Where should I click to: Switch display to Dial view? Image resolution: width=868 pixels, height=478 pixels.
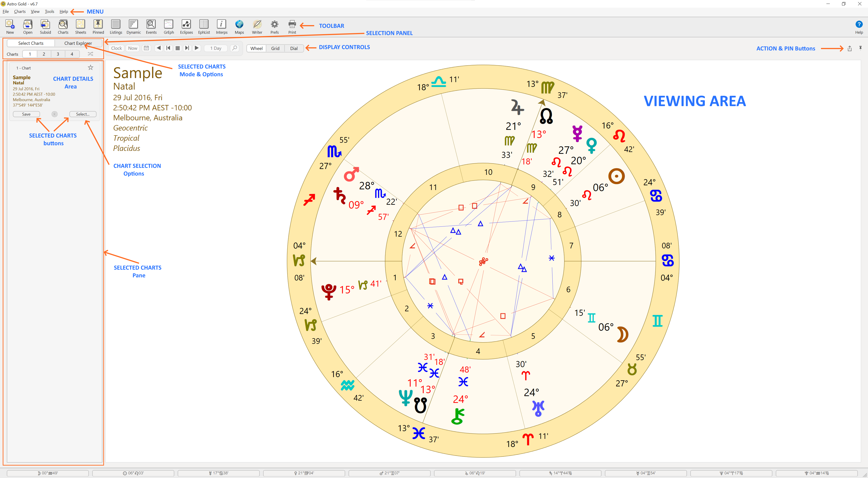click(x=294, y=48)
